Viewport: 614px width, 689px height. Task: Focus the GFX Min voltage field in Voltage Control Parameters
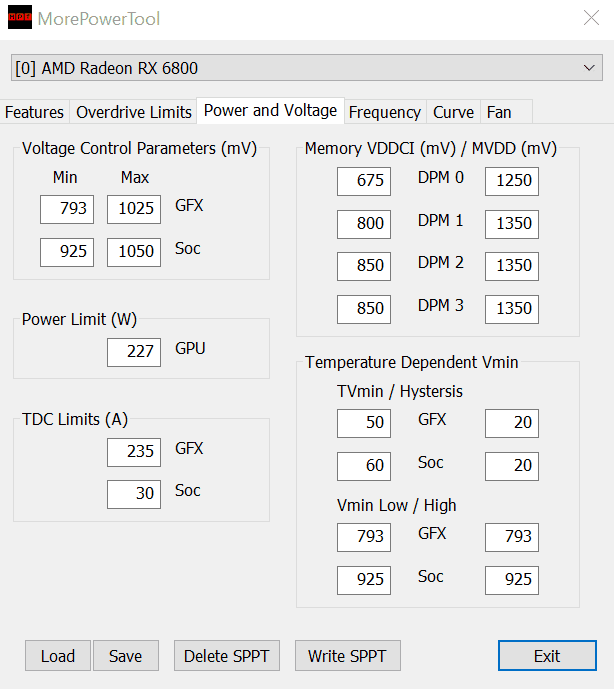point(67,209)
